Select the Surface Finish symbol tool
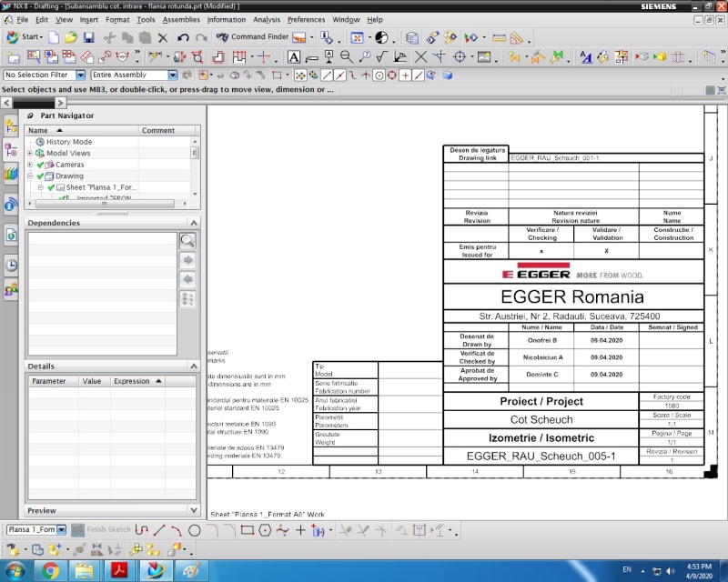The width and height of the screenshot is (728, 582). pyautogui.click(x=381, y=57)
